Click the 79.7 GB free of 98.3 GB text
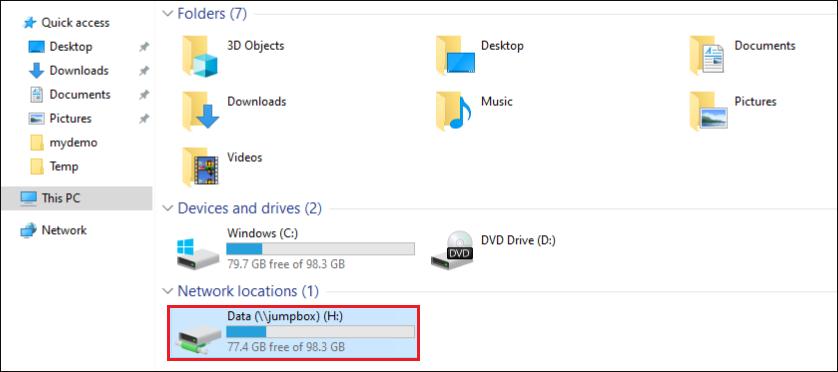 coord(286,264)
